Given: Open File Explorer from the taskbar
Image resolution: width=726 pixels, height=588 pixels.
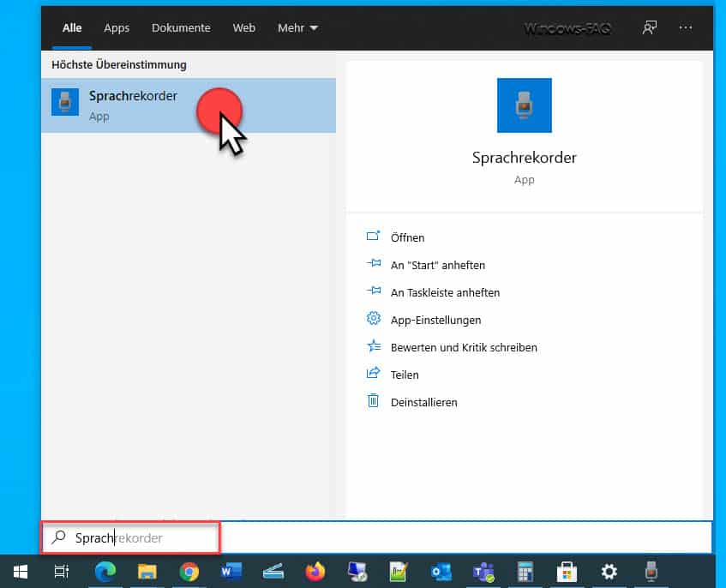Looking at the screenshot, I should 147,572.
